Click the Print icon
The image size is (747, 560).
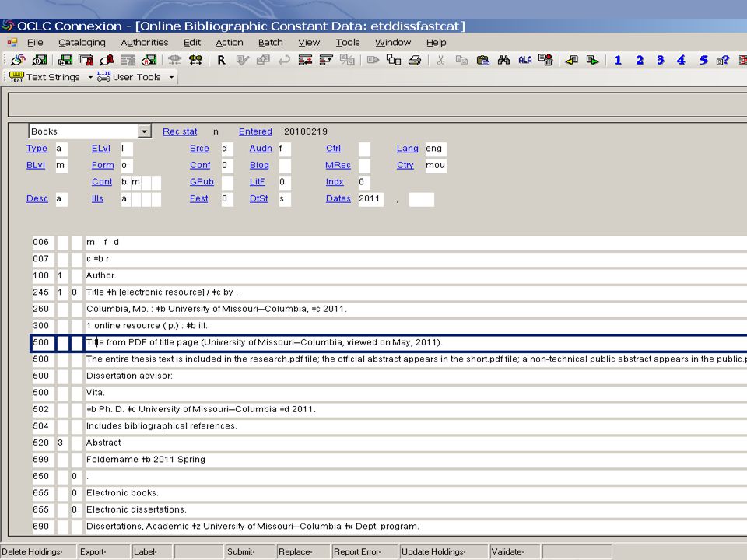[415, 60]
